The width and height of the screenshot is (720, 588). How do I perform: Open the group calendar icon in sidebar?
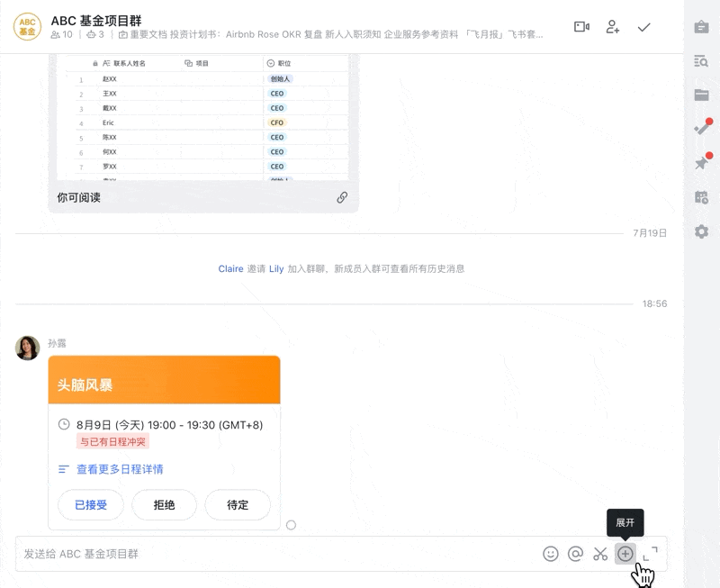tap(701, 197)
